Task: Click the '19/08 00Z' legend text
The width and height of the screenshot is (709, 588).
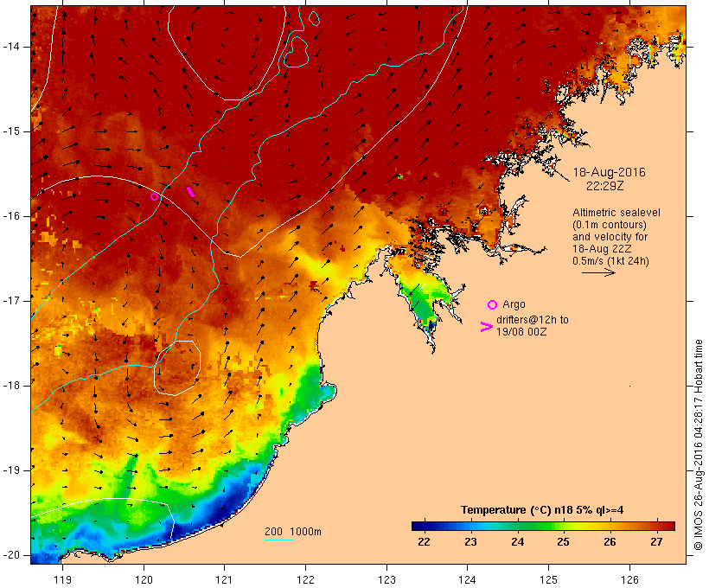Action: click(x=521, y=331)
